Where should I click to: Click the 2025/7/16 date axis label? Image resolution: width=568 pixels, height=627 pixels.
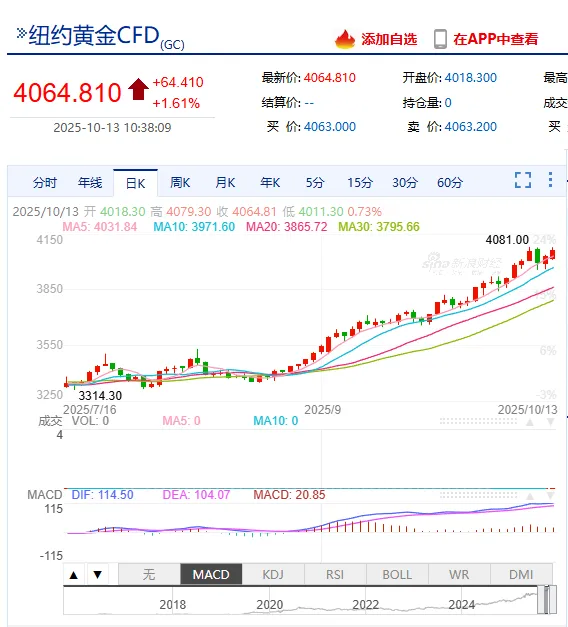(x=90, y=410)
